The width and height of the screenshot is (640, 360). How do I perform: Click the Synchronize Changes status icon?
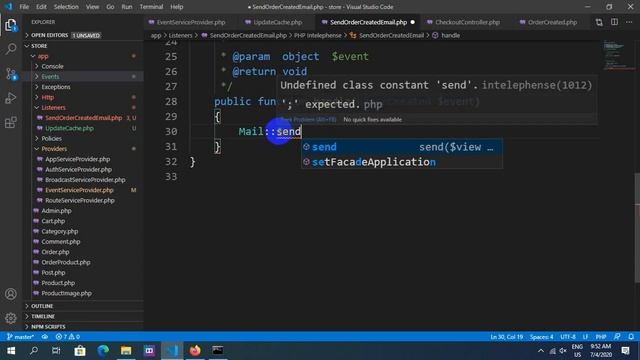45,337
